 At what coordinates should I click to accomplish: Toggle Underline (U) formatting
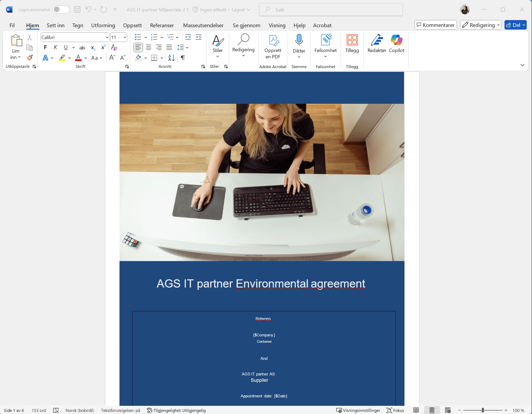66,48
